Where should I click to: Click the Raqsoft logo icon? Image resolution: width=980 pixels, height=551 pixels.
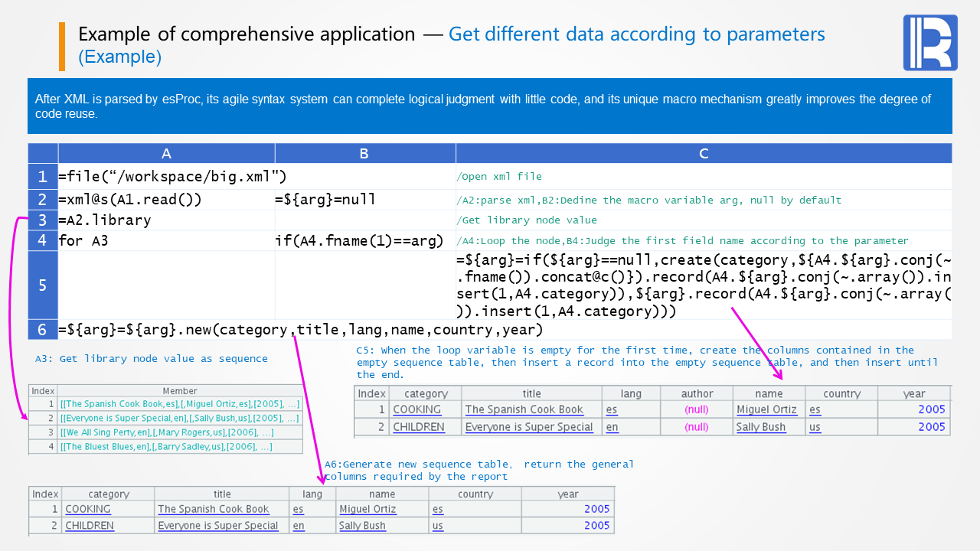930,43
